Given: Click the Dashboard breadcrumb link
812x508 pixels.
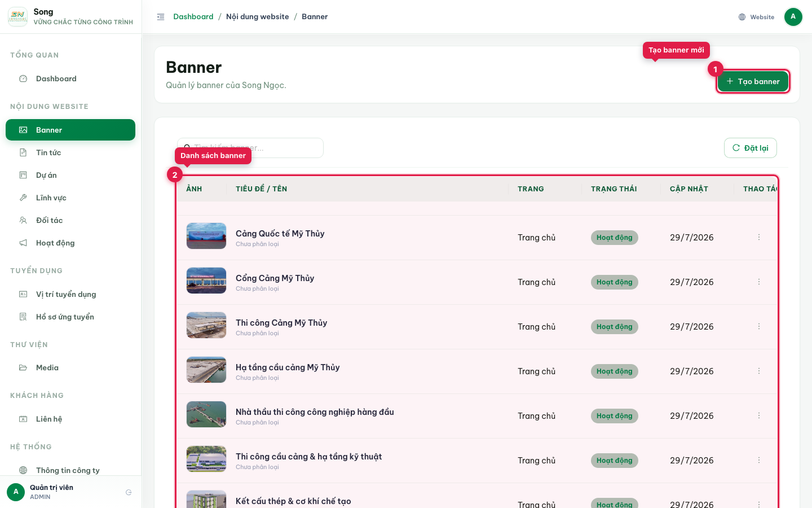Looking at the screenshot, I should [193, 17].
